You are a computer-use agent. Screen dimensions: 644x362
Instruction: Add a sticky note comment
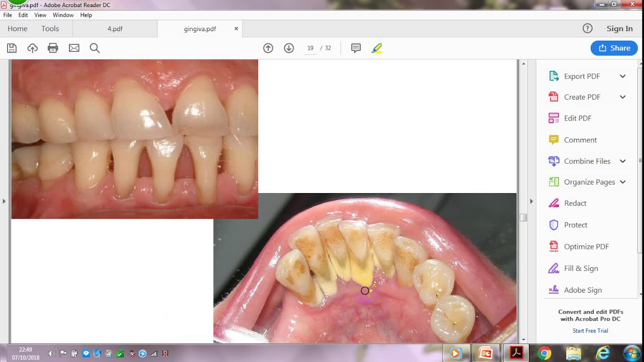[356, 48]
